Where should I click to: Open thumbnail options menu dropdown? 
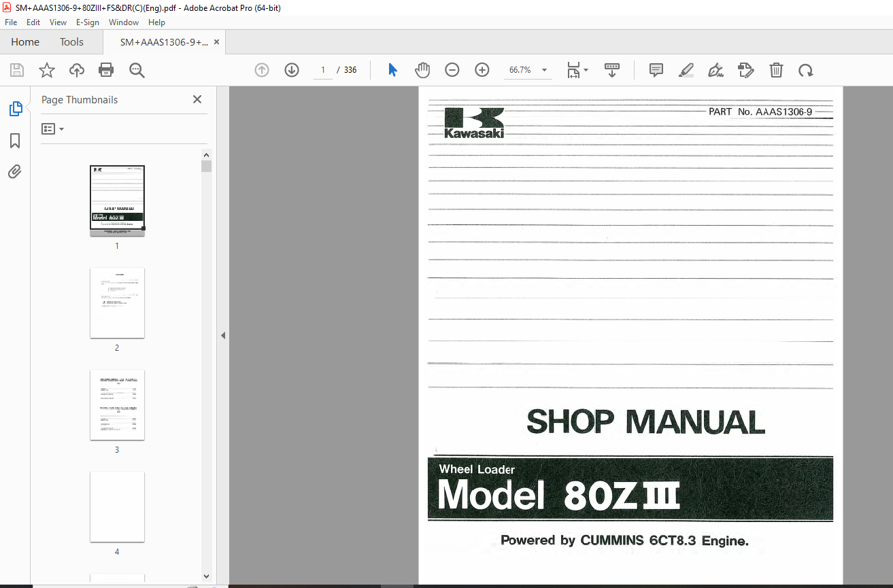tap(53, 128)
